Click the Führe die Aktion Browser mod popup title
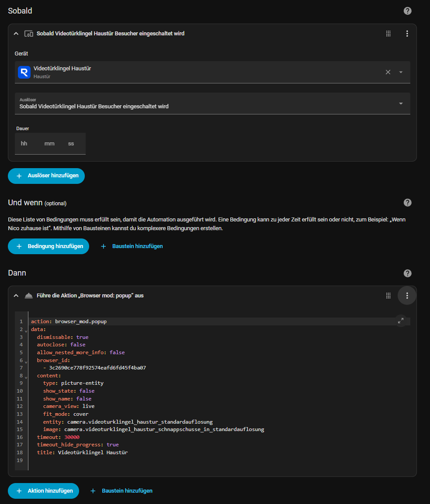 [x=90, y=296]
